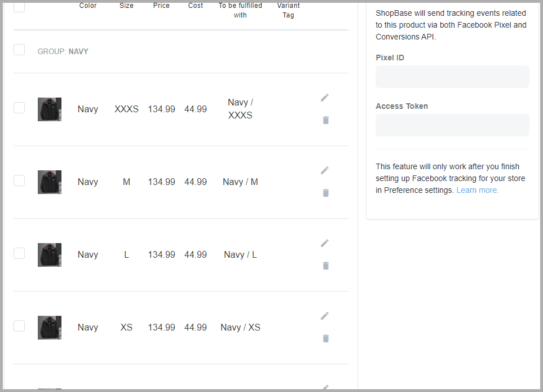Click price 134.99 in the Navy XS row
This screenshot has height=392, width=543.
pyautogui.click(x=161, y=327)
